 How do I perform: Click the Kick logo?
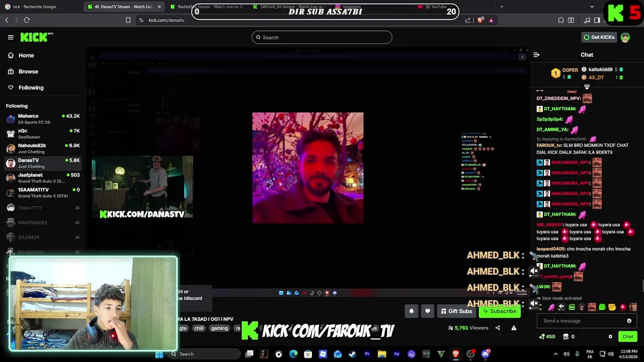tap(36, 37)
